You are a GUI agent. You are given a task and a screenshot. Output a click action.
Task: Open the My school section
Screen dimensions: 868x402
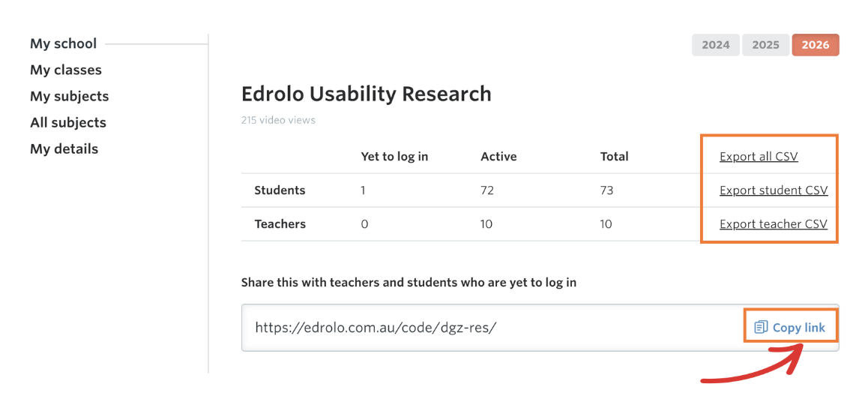pos(63,43)
